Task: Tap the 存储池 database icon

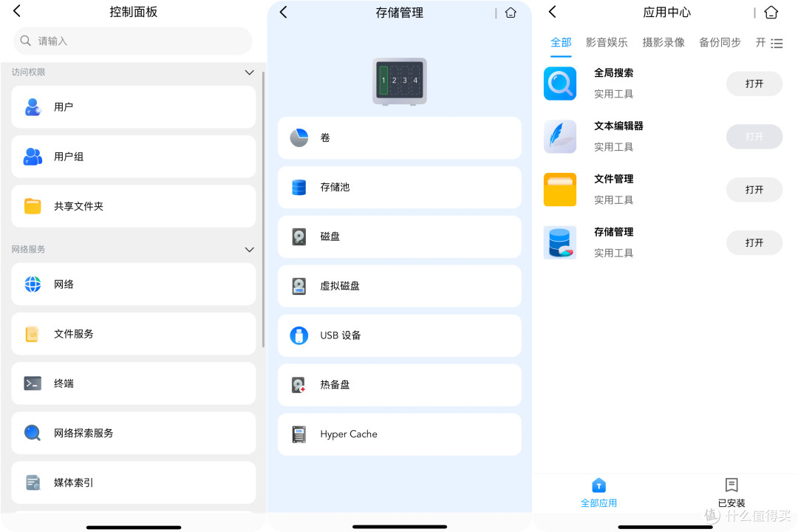Action: pos(299,188)
